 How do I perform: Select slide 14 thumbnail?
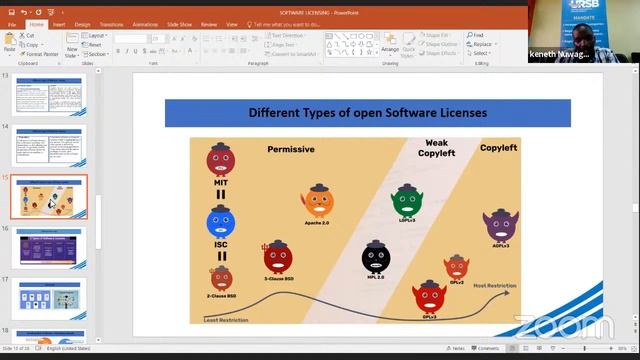click(49, 146)
